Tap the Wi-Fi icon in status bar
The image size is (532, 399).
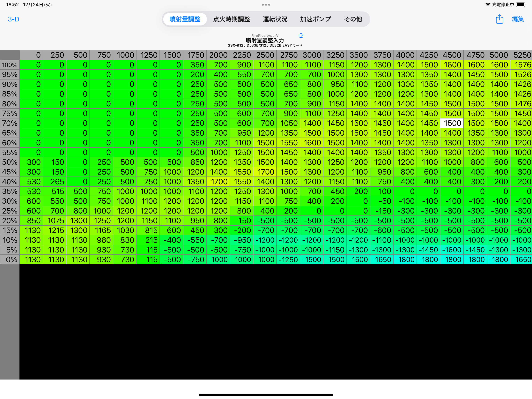tap(488, 4)
